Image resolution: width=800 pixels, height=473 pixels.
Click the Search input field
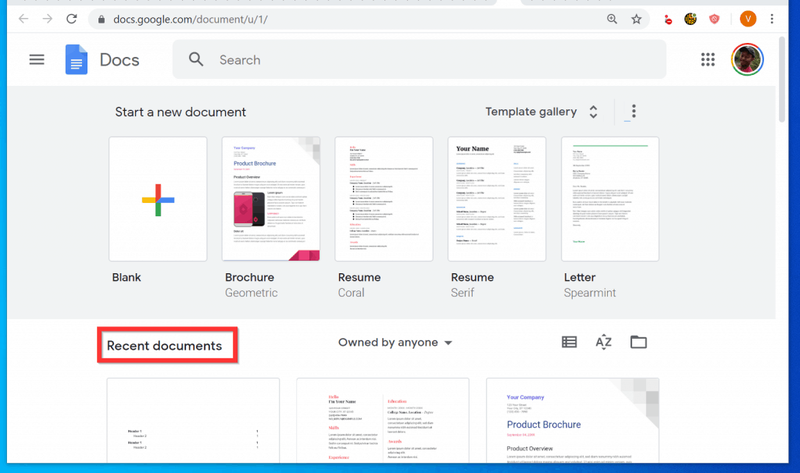coord(419,60)
